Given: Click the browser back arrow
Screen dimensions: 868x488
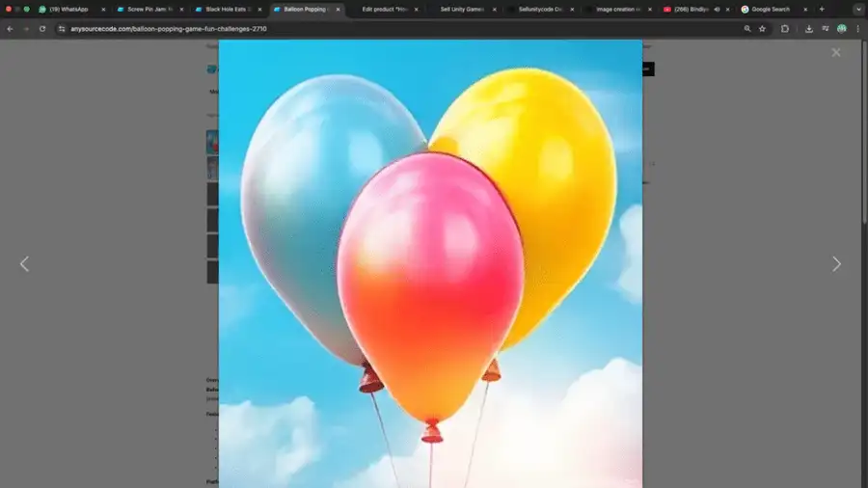Looking at the screenshot, I should pos(10,29).
